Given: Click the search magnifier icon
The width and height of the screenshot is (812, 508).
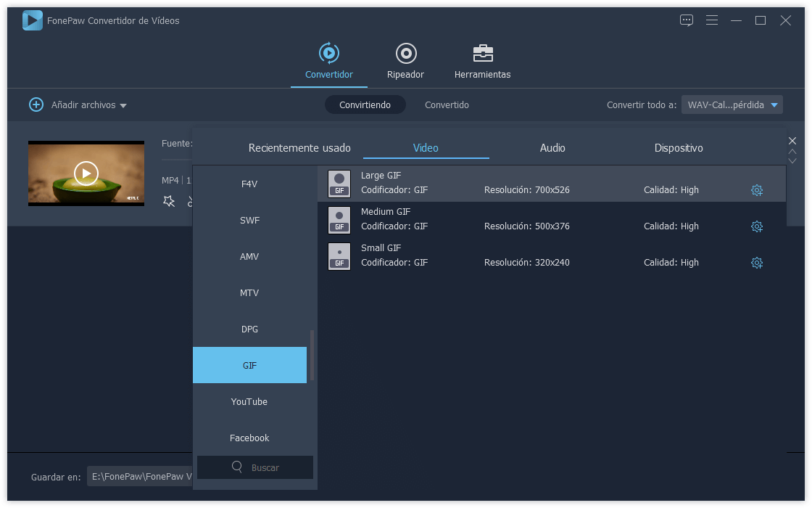Looking at the screenshot, I should 237,467.
